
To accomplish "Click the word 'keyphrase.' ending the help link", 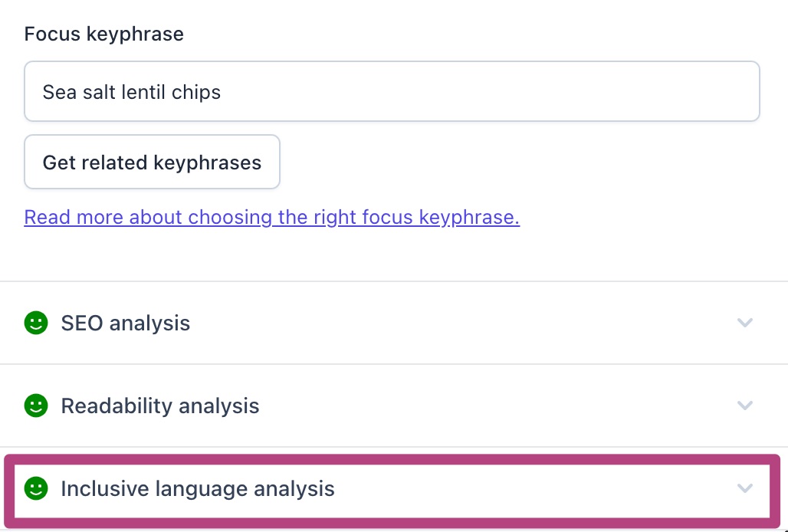I will click(x=469, y=218).
